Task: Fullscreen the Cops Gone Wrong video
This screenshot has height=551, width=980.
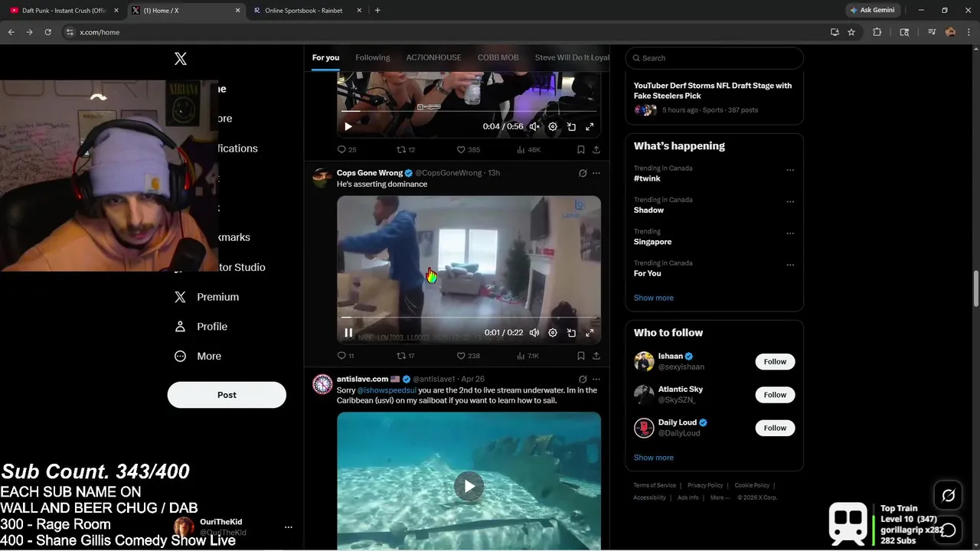Action: tap(590, 333)
